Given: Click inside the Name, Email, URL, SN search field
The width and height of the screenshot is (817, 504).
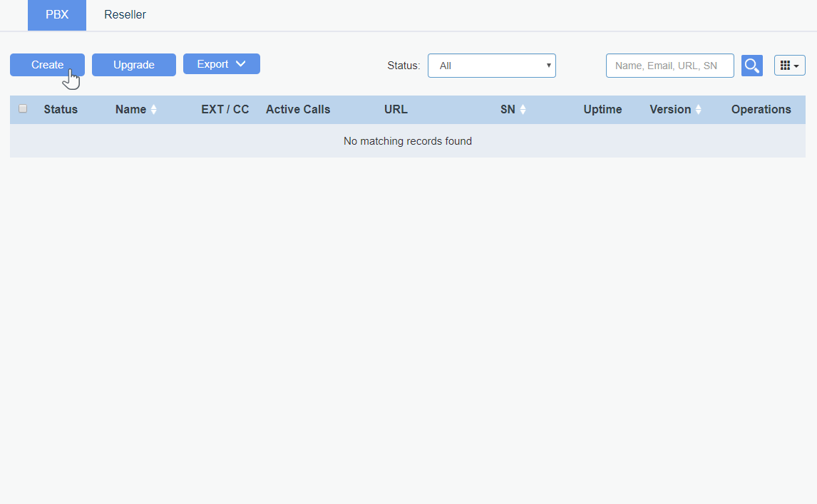Looking at the screenshot, I should tap(669, 65).
